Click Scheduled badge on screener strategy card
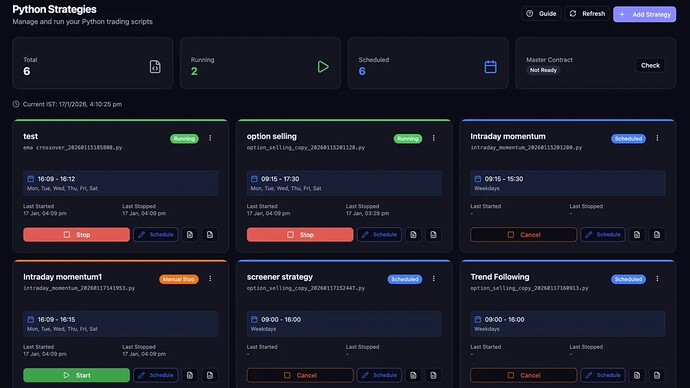This screenshot has width=690, height=388. 405,279
